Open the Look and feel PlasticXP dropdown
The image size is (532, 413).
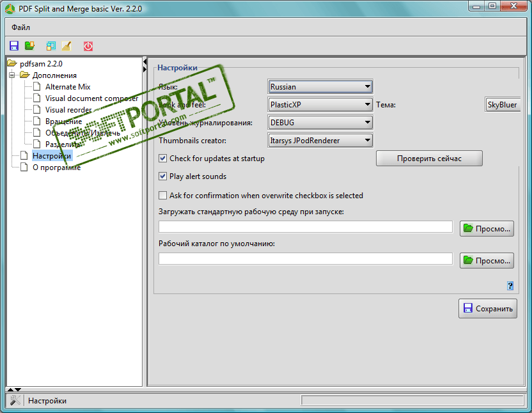[320, 104]
